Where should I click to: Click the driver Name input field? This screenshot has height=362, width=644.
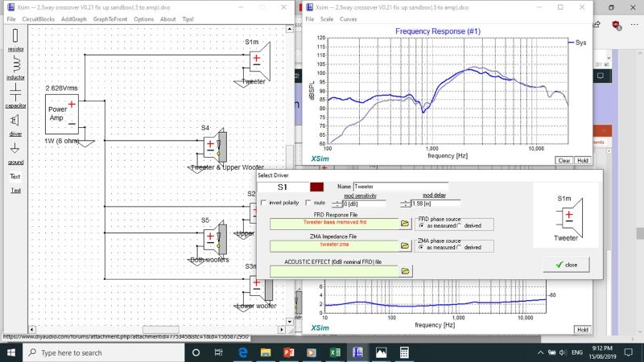coord(400,187)
